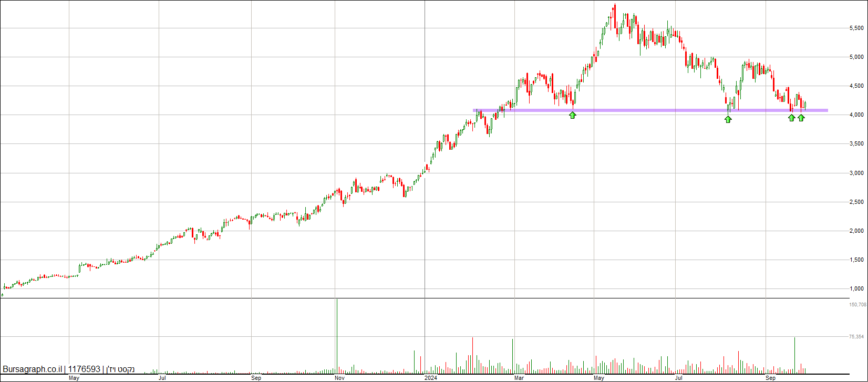Click the Jul 2023 date axis label
Screen dimensions: 868x382
[162, 378]
